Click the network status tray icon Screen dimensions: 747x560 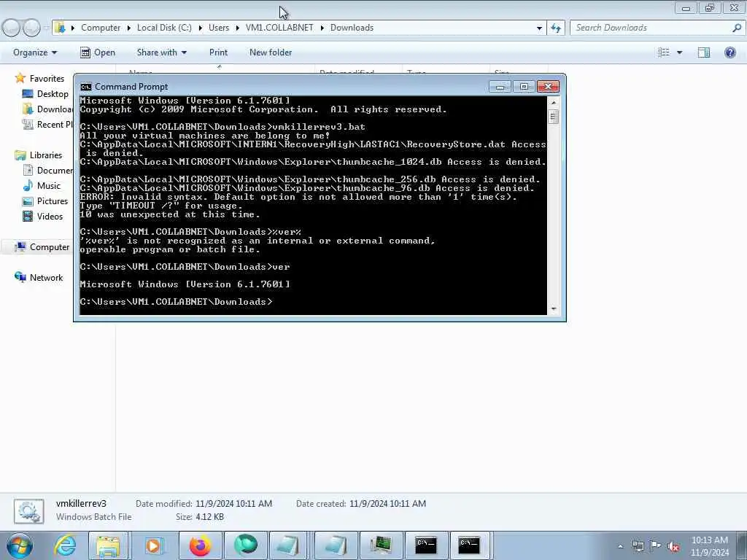tap(638, 546)
